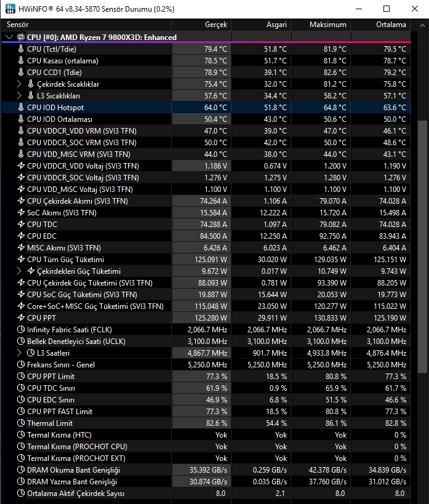The image size is (429, 504).
Task: Click thermometer icon of CPU VDD_MISC VRM
Action: [x=21, y=154]
